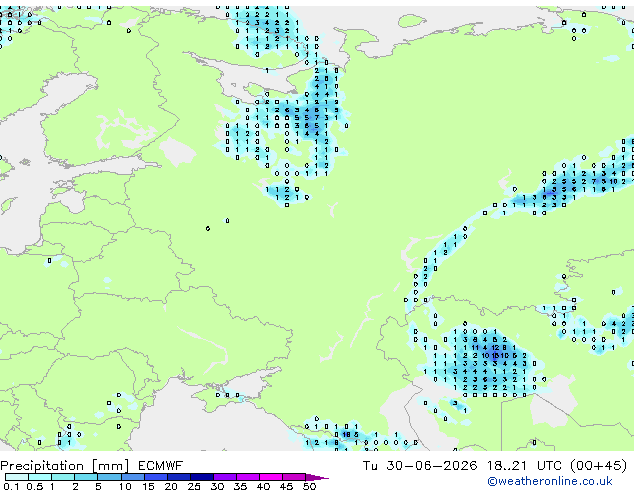This screenshot has width=634, height=490.
Task: Click the "40" legend scale label
Action: pos(263,486)
